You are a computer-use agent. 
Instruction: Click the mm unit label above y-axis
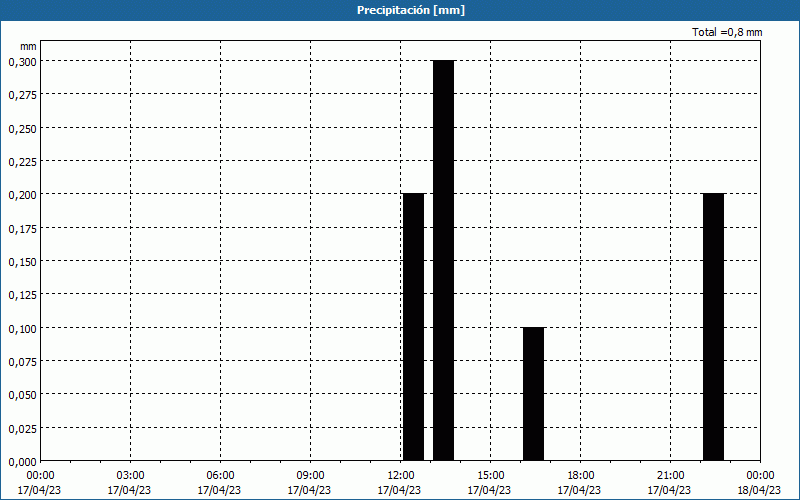click(x=29, y=46)
